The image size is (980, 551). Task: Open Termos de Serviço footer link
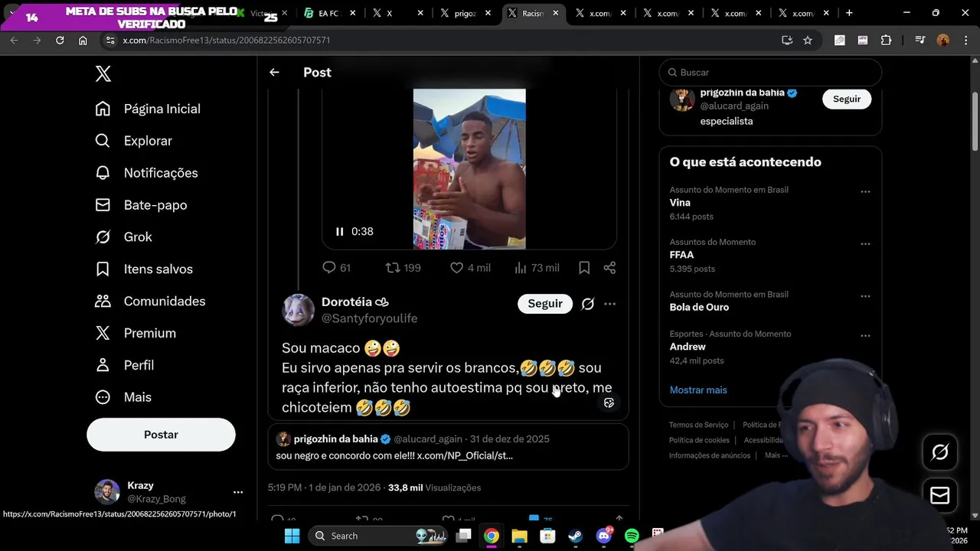click(x=698, y=425)
